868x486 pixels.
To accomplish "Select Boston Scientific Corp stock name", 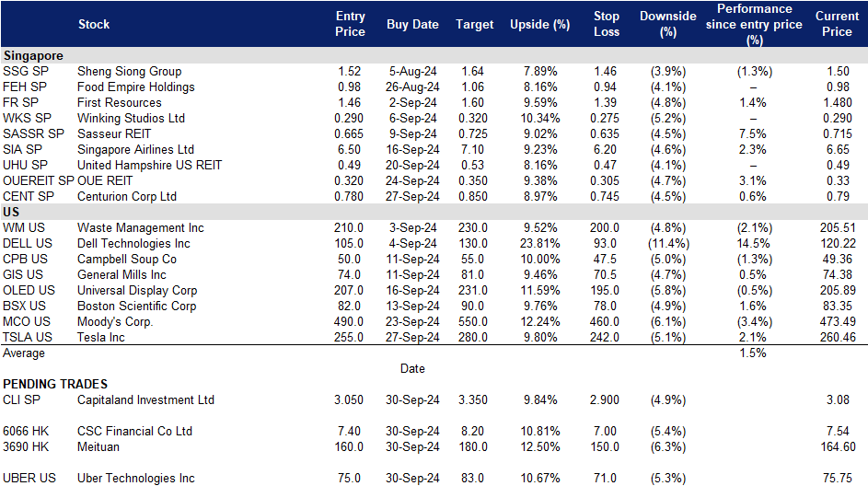I will point(137,307).
